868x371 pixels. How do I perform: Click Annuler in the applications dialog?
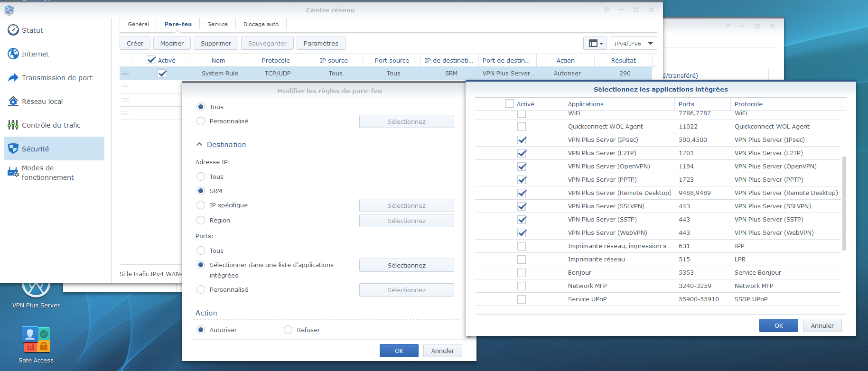point(822,326)
